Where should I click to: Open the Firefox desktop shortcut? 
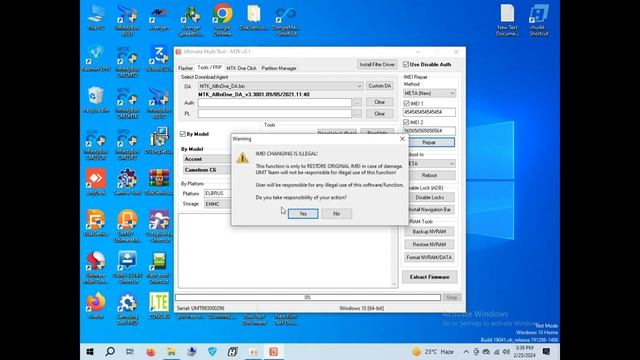pos(96,305)
